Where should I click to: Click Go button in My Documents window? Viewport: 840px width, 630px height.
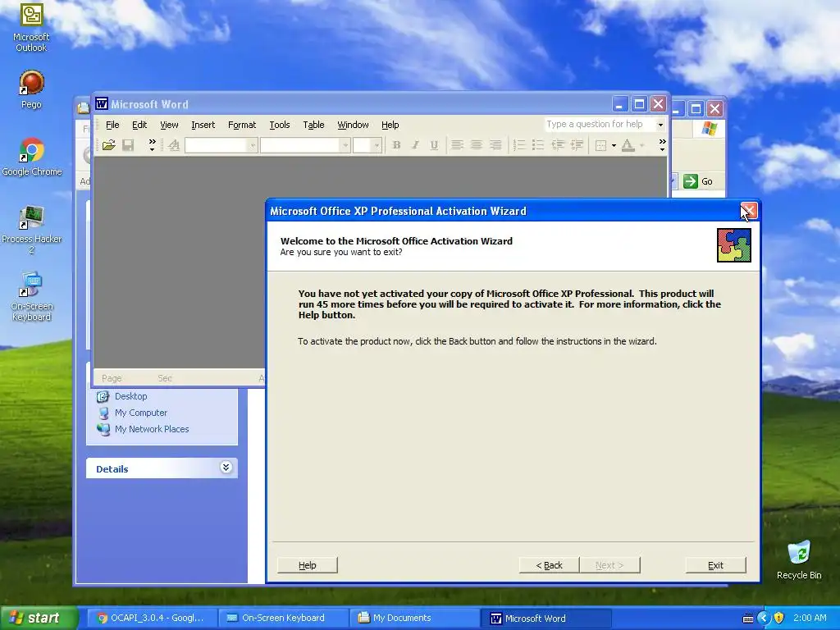tap(698, 181)
